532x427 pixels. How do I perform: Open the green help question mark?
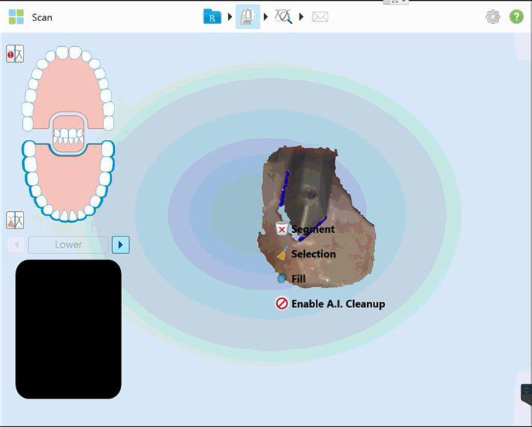click(x=516, y=17)
